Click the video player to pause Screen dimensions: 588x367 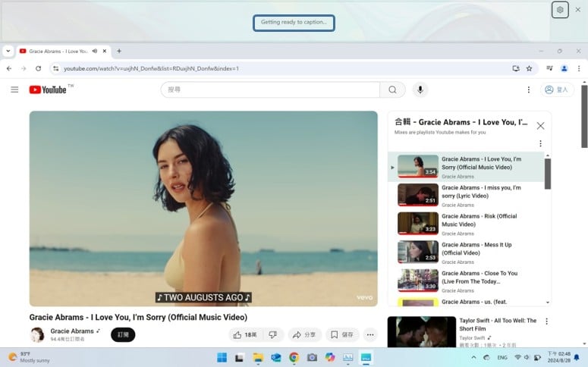203,209
